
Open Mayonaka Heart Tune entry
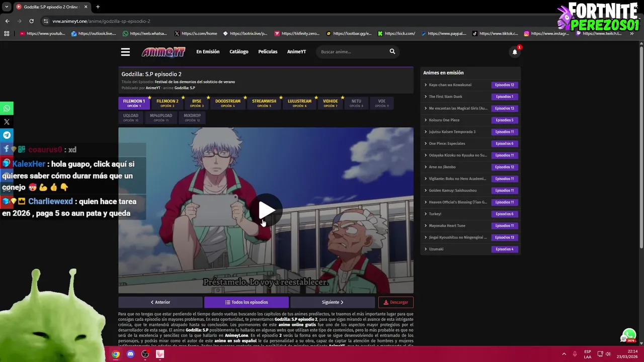point(447,226)
